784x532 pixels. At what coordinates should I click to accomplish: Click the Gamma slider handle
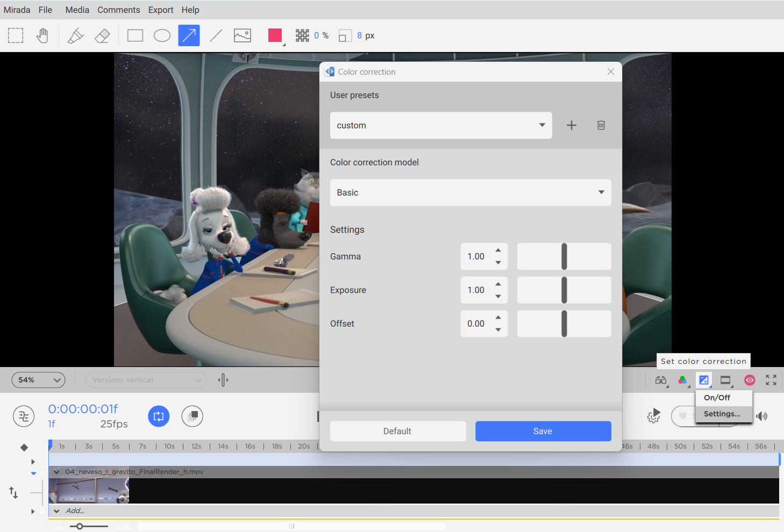click(x=564, y=256)
